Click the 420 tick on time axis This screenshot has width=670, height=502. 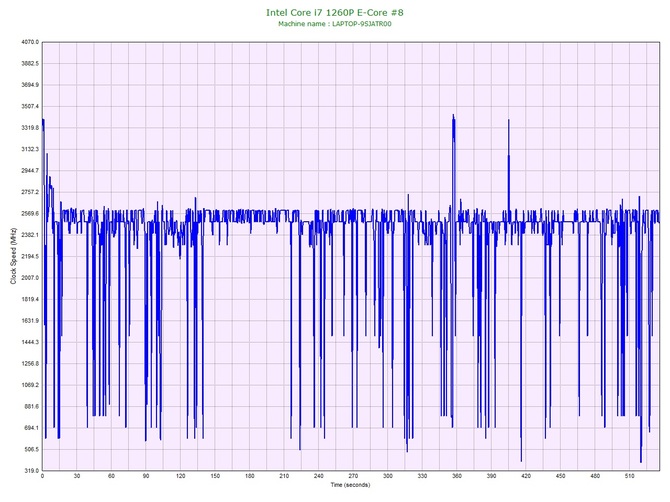pyautogui.click(x=526, y=476)
